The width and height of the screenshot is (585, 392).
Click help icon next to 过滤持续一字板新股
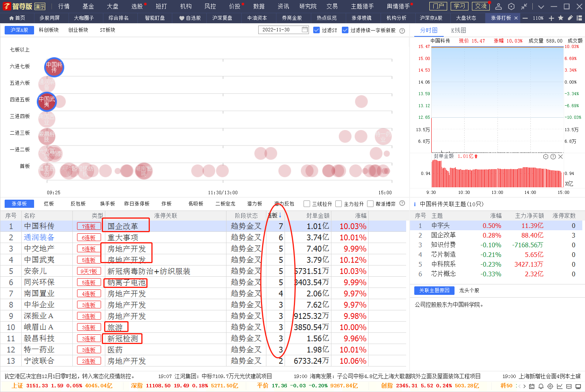(x=402, y=31)
